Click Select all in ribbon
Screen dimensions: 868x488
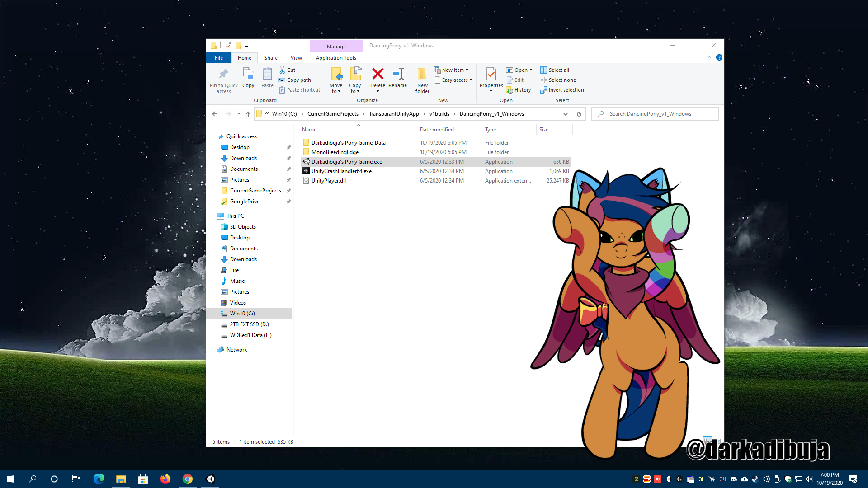(x=555, y=70)
